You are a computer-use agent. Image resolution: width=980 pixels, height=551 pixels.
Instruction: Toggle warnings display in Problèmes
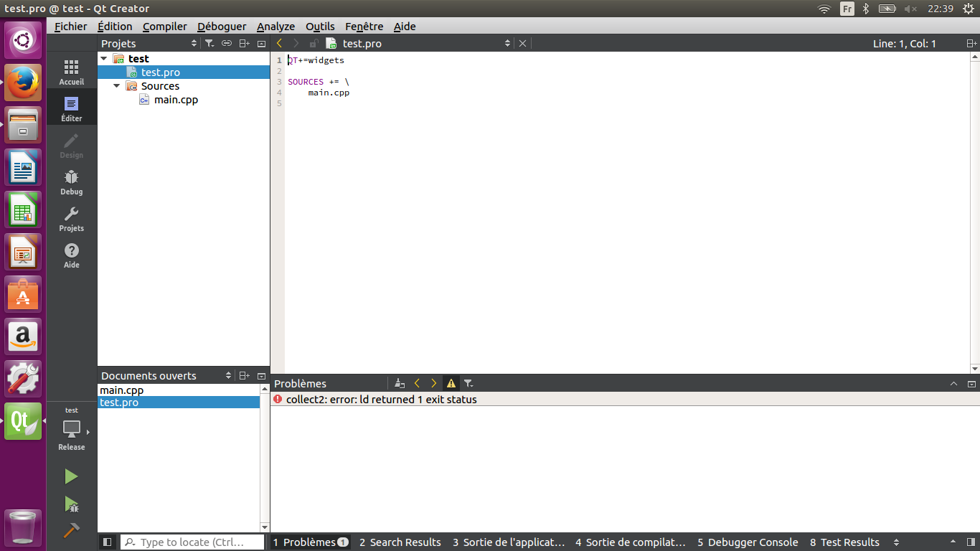tap(451, 384)
